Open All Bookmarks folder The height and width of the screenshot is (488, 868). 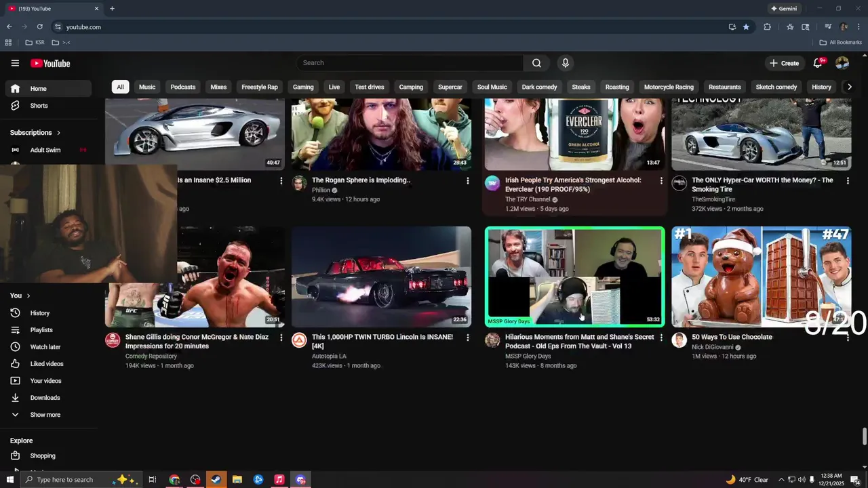pyautogui.click(x=841, y=43)
